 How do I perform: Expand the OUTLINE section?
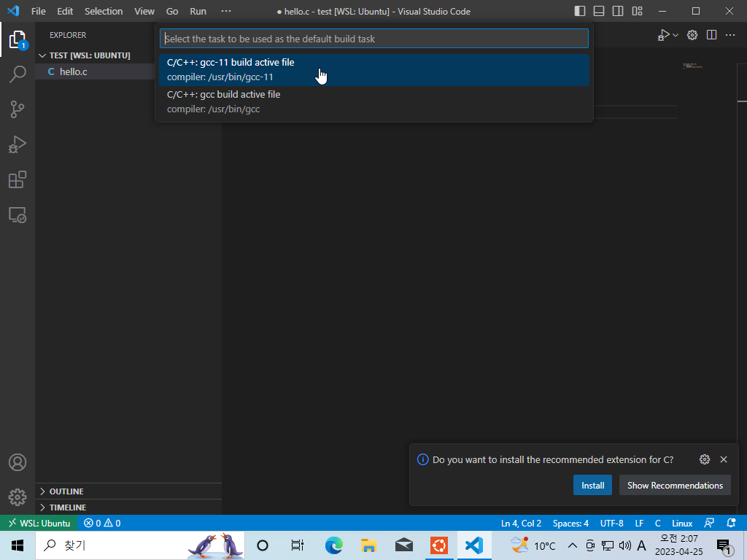66,491
